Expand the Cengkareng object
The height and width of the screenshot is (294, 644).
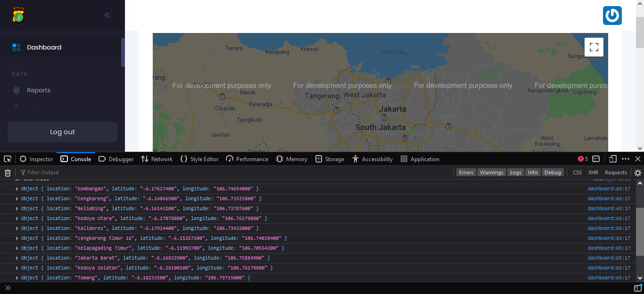coord(17,198)
